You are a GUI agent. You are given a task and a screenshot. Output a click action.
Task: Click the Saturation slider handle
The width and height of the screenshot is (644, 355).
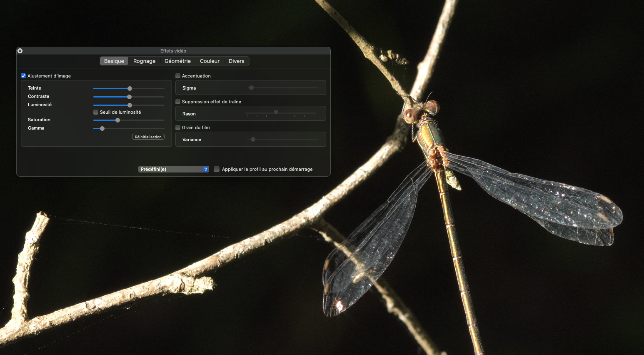[117, 120]
